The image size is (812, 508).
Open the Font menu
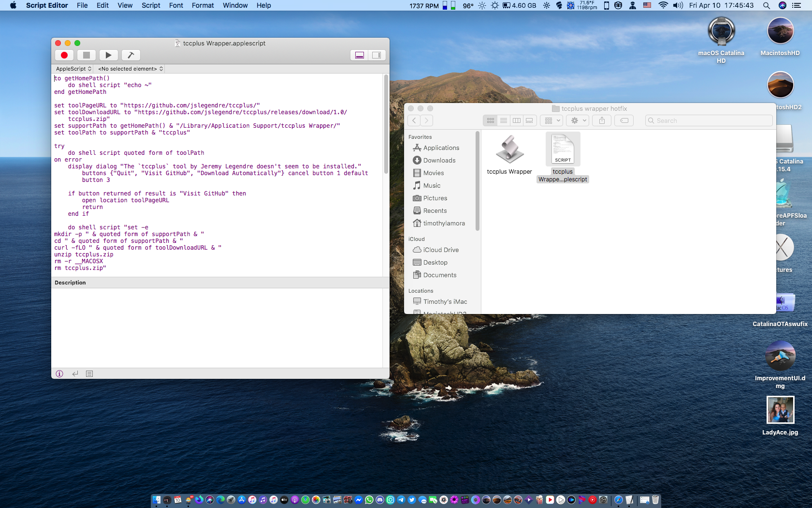click(x=176, y=5)
